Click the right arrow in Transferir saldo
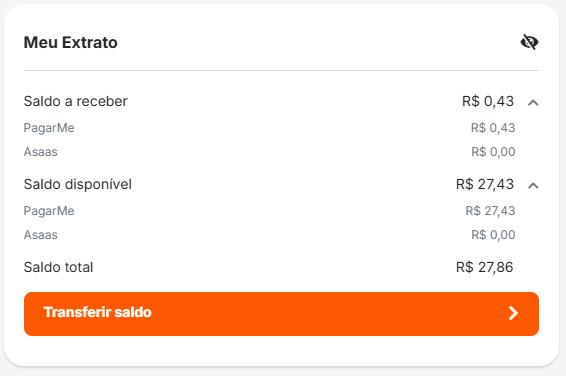566x376 pixels. [513, 313]
